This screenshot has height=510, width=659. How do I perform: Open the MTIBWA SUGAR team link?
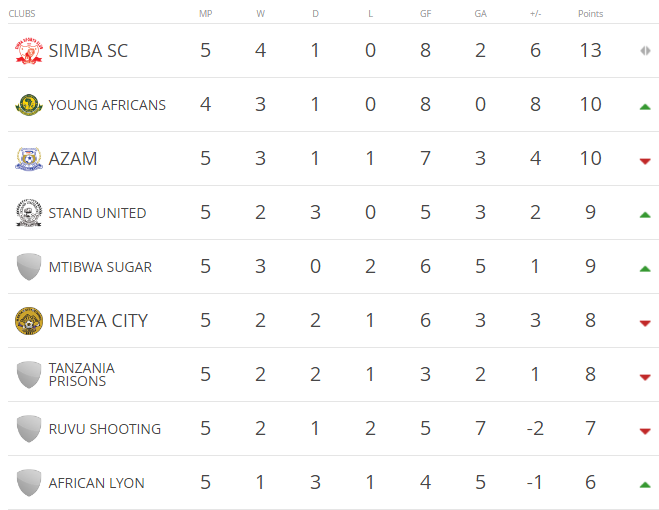click(100, 267)
